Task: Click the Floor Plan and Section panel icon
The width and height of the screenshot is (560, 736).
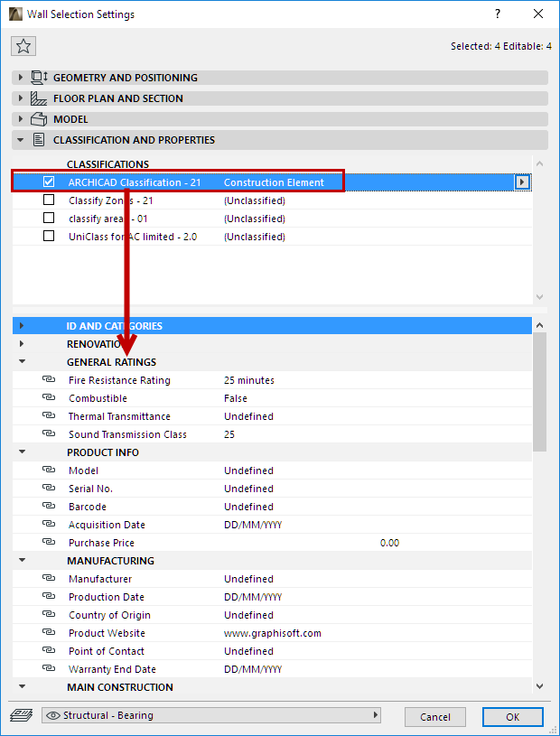Action: 39,98
